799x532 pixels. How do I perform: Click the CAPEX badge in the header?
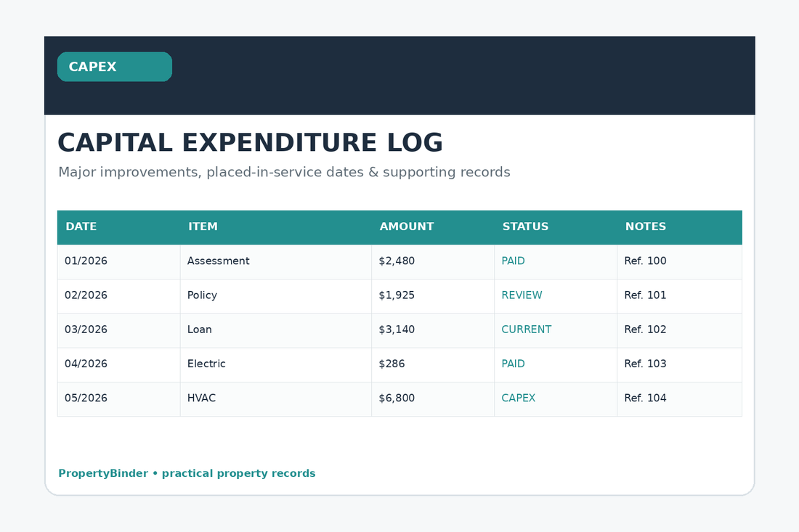pos(115,67)
